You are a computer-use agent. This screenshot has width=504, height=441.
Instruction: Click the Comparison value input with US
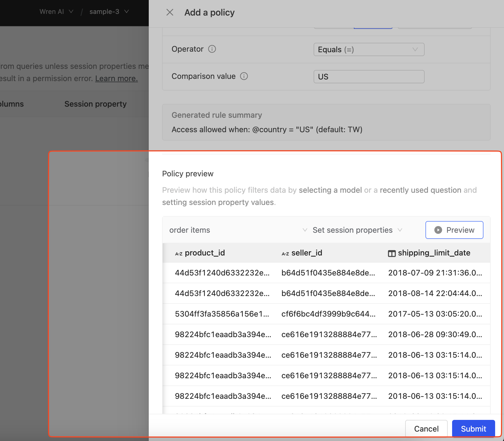click(x=369, y=77)
